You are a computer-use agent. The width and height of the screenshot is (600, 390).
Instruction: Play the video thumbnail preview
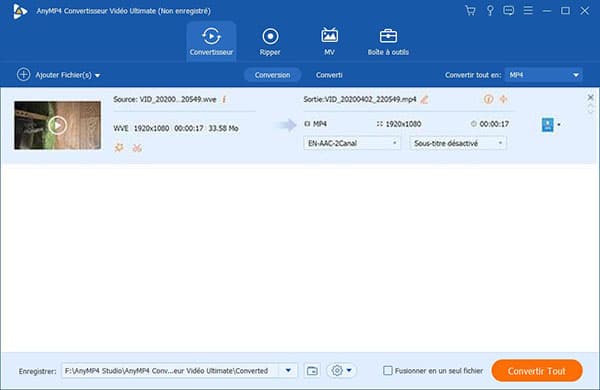click(x=57, y=125)
